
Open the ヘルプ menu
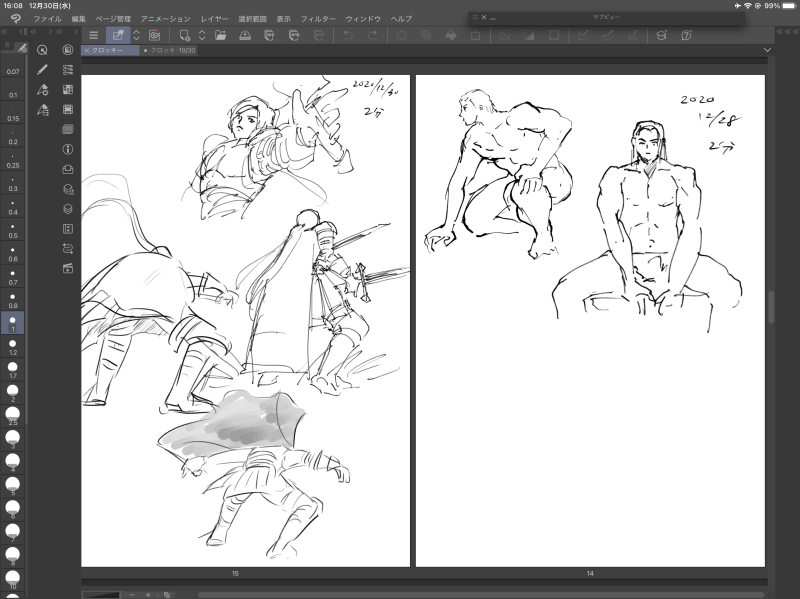(401, 19)
